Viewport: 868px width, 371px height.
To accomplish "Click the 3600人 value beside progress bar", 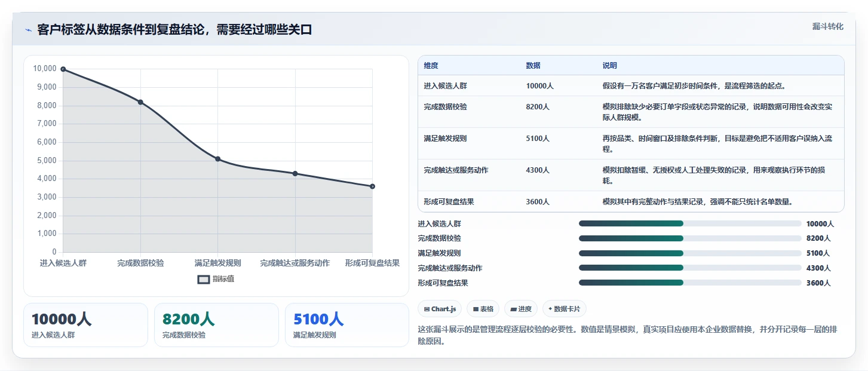I will pyautogui.click(x=818, y=283).
